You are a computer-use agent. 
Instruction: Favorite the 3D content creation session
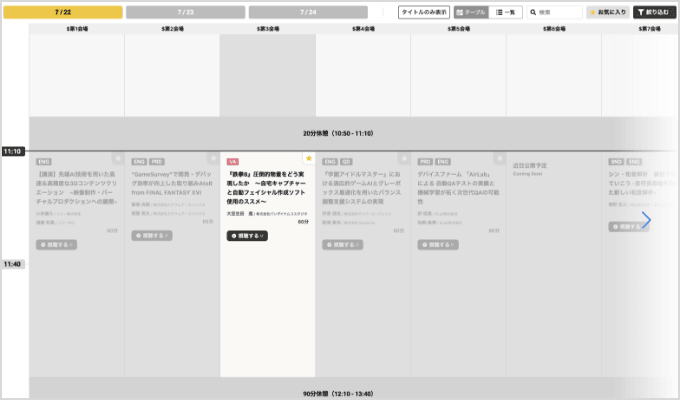[x=118, y=158]
